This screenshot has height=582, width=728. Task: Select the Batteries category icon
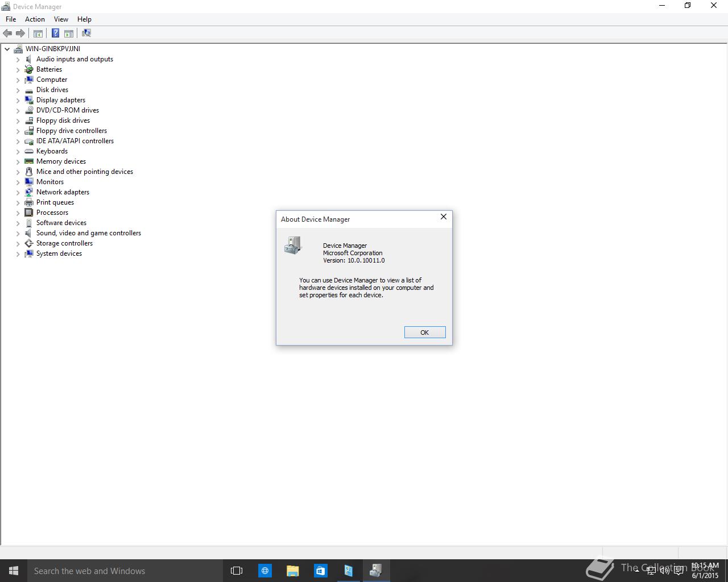pos(29,69)
